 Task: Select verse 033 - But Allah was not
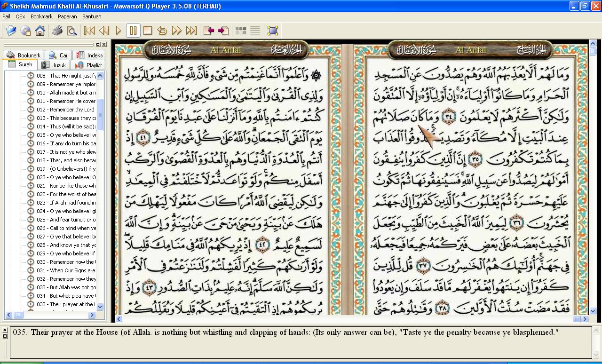(x=66, y=287)
